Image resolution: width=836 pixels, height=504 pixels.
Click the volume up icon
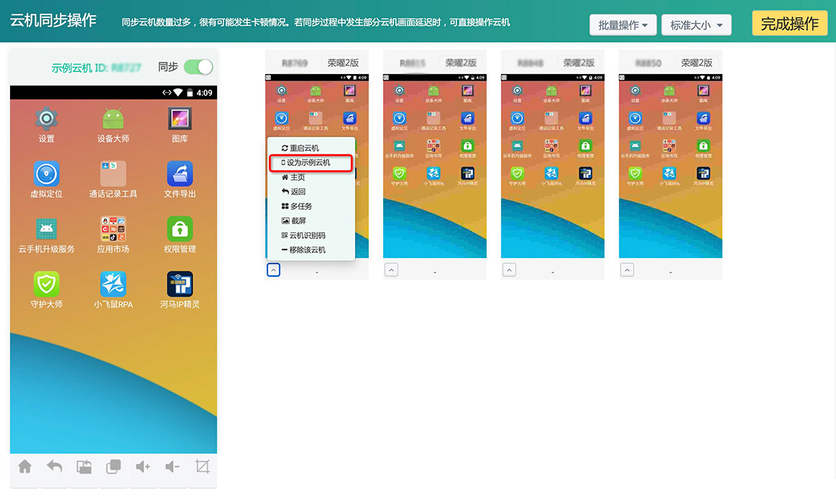click(143, 467)
